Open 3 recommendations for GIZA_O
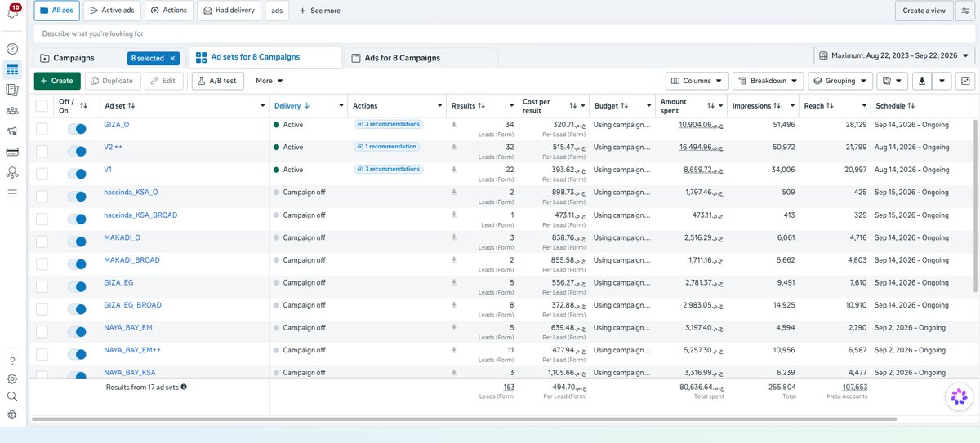This screenshot has width=980, height=443. [388, 124]
